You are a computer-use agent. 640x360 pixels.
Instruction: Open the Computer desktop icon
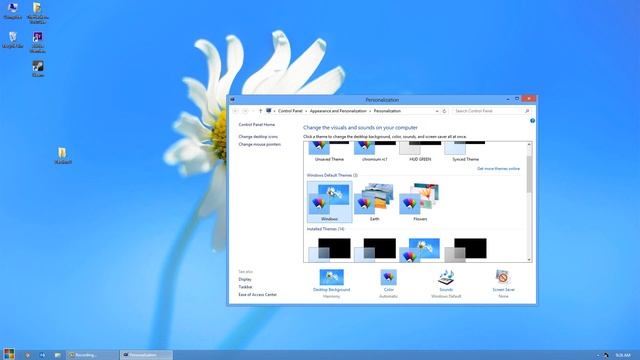coord(13,8)
